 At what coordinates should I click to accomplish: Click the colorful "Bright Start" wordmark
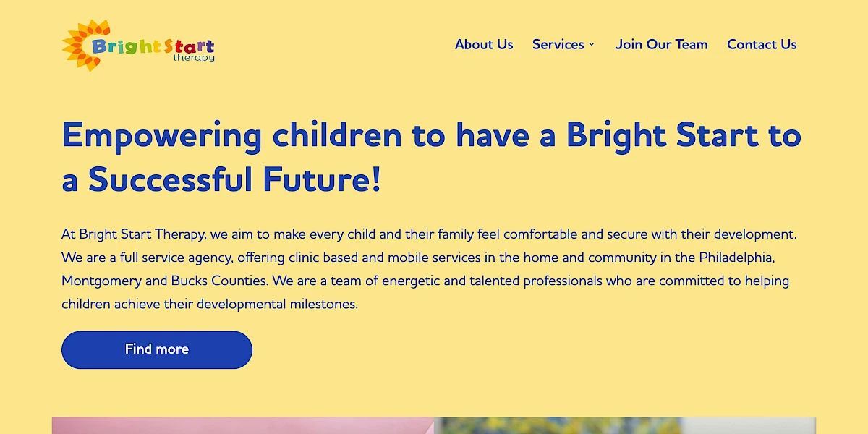pyautogui.click(x=150, y=45)
